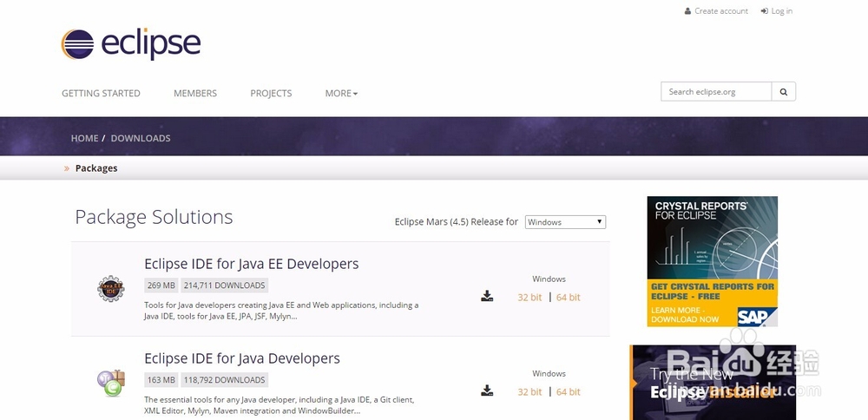Click the search magnifier button

(784, 92)
